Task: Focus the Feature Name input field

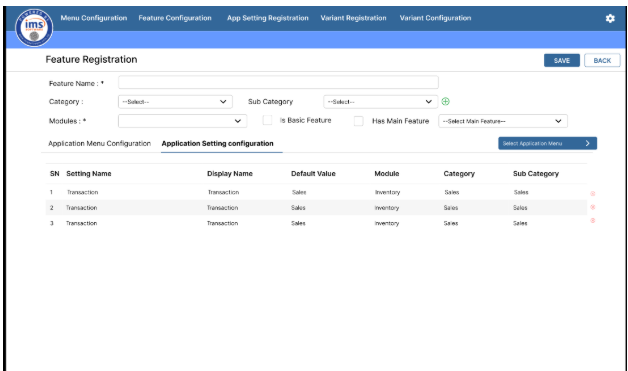Action: pyautogui.click(x=278, y=83)
